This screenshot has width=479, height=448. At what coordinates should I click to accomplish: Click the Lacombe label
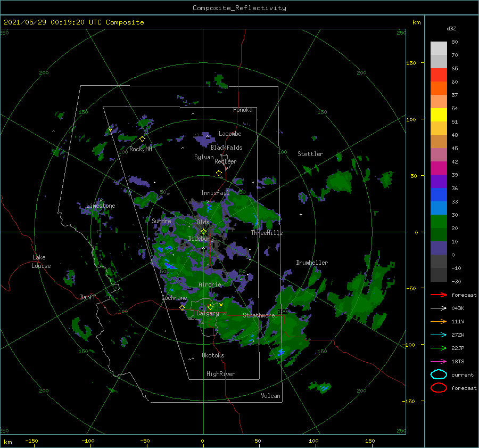pos(230,134)
